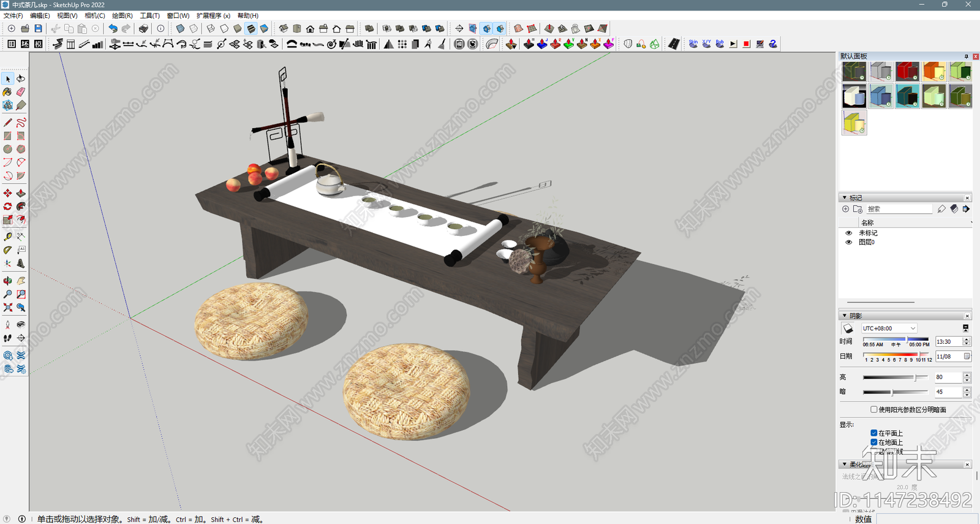Activate the Move tool
Image resolution: width=980 pixels, height=524 pixels.
[x=8, y=193]
